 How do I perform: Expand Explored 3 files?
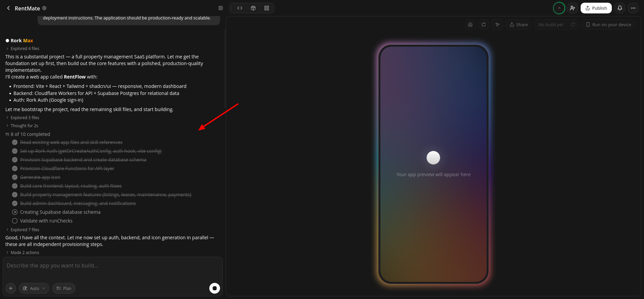(22, 118)
